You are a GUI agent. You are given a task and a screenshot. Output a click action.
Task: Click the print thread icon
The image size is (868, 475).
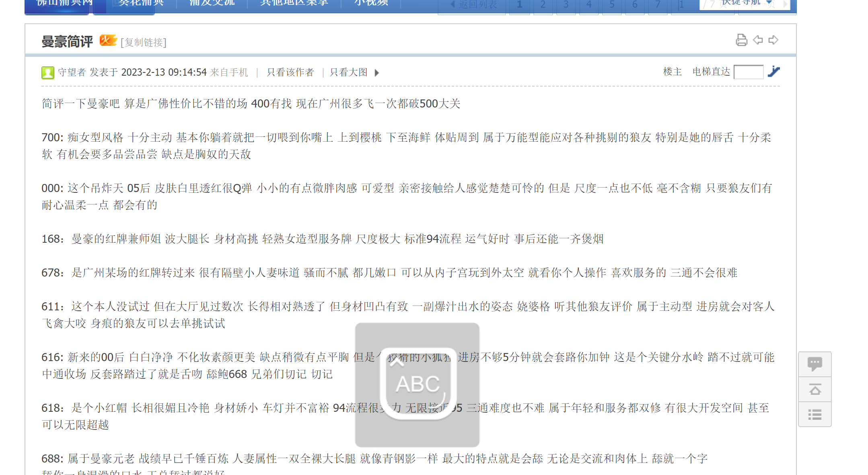tap(741, 40)
